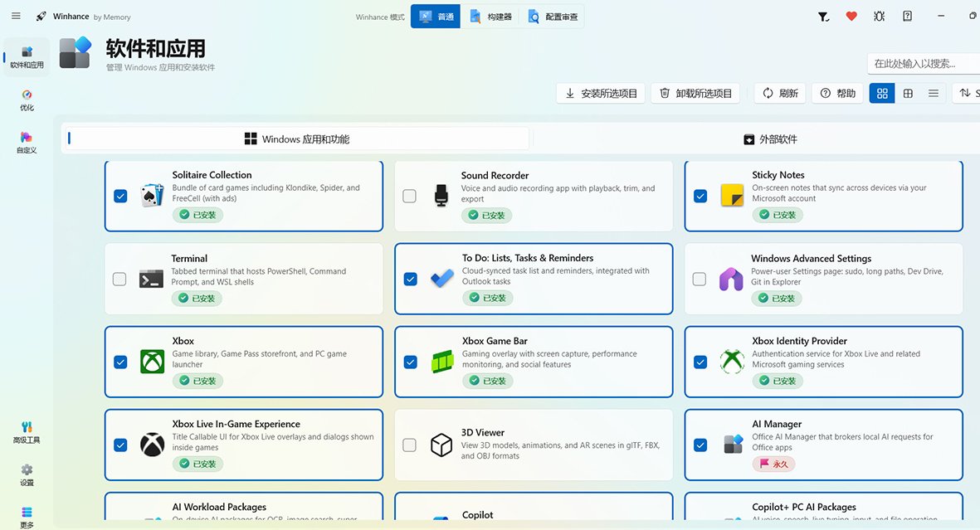The image size is (980, 530).
Task: Click the Sticky Notes yellow icon
Action: (x=732, y=196)
